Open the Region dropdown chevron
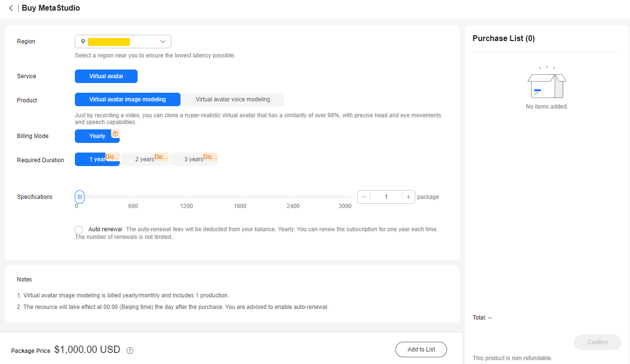630x364 pixels. pos(163,42)
